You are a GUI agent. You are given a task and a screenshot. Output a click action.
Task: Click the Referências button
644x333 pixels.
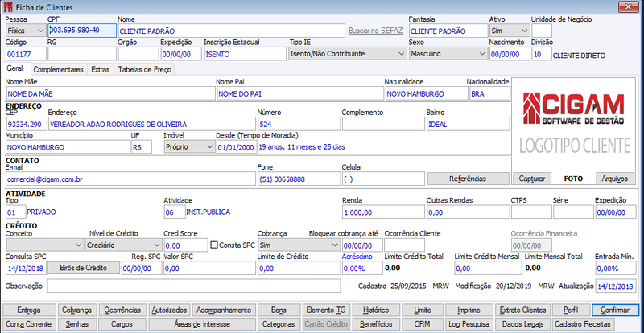(468, 179)
